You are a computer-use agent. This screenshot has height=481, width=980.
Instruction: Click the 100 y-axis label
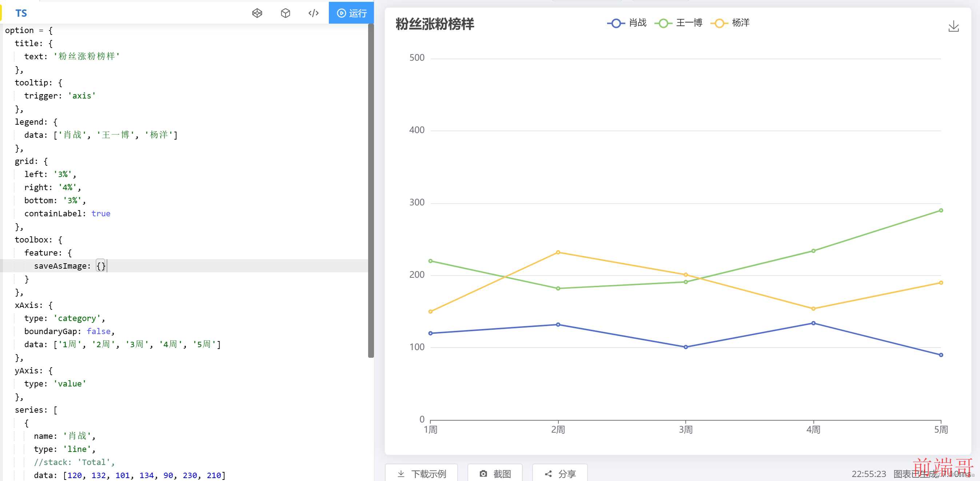coord(417,347)
